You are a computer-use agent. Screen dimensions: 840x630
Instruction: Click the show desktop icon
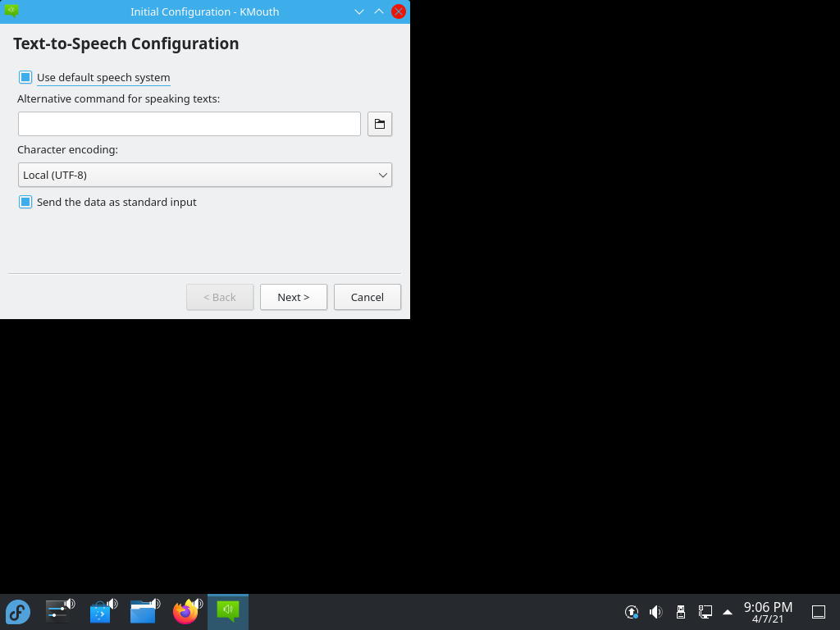819,612
